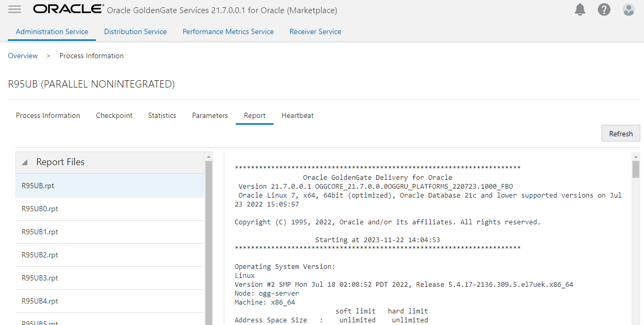View the Parameters tab
This screenshot has width=644, height=325.
click(210, 115)
